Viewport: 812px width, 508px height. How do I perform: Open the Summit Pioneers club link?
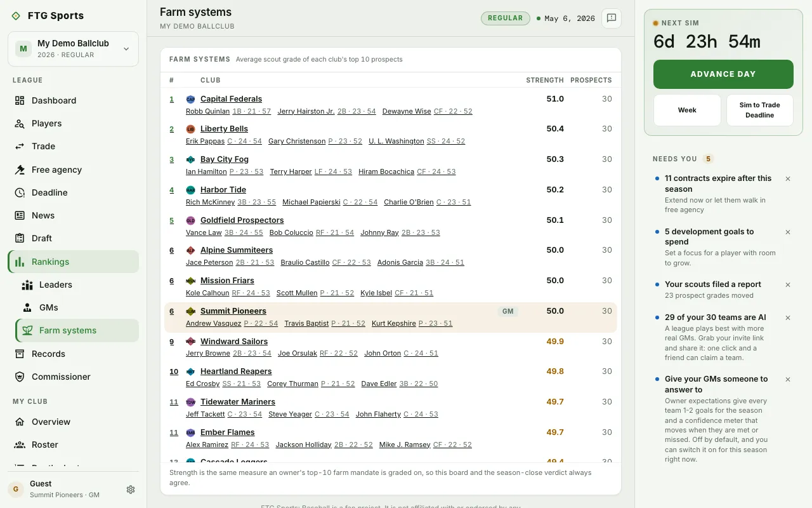click(x=233, y=311)
